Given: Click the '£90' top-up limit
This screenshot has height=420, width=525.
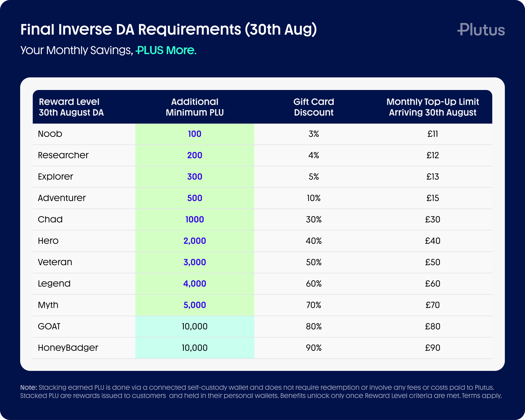Looking at the screenshot, I should click(x=432, y=348).
